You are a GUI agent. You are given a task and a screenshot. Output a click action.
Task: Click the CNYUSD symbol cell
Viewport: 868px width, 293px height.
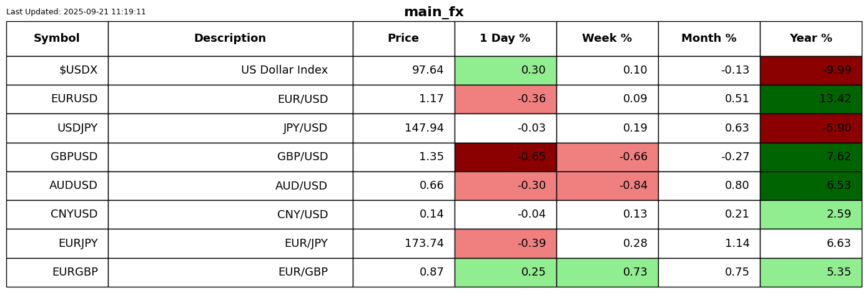pyautogui.click(x=57, y=214)
